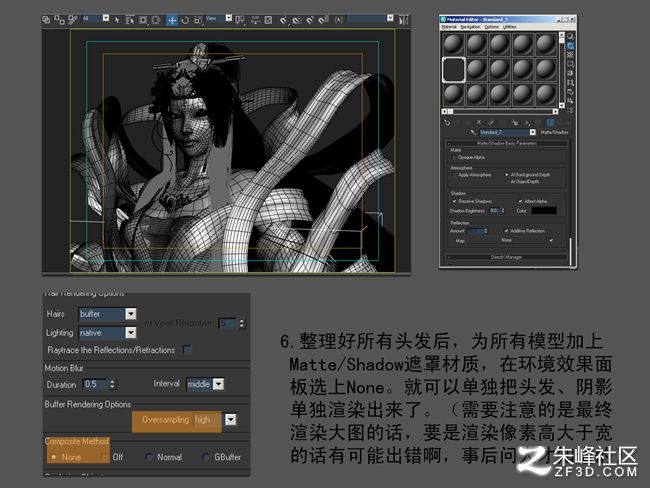This screenshot has width=650, height=488.
Task: Open named selection sets dropdown arrow
Action: (x=390, y=18)
